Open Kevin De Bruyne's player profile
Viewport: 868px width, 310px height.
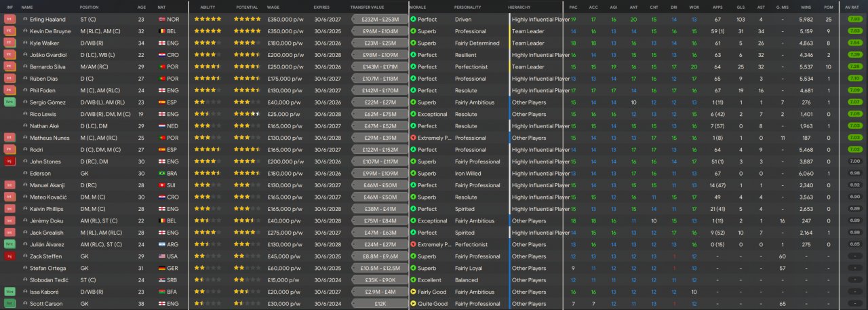50,31
